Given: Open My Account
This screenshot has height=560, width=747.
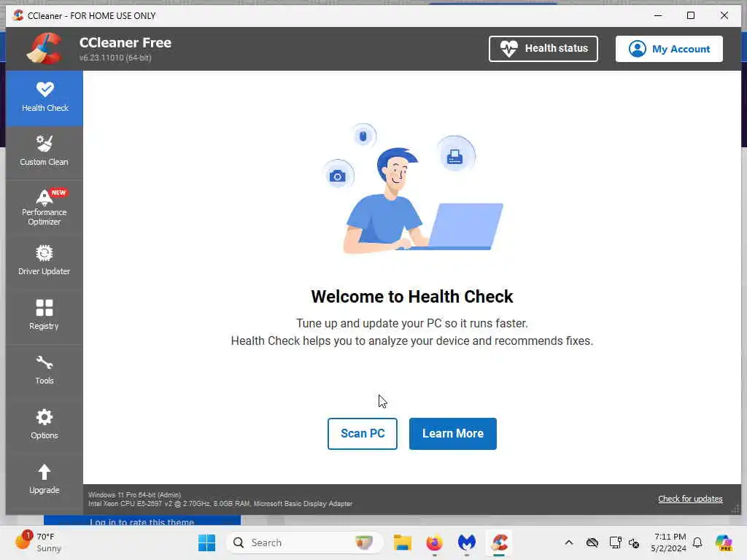Looking at the screenshot, I should click(669, 49).
